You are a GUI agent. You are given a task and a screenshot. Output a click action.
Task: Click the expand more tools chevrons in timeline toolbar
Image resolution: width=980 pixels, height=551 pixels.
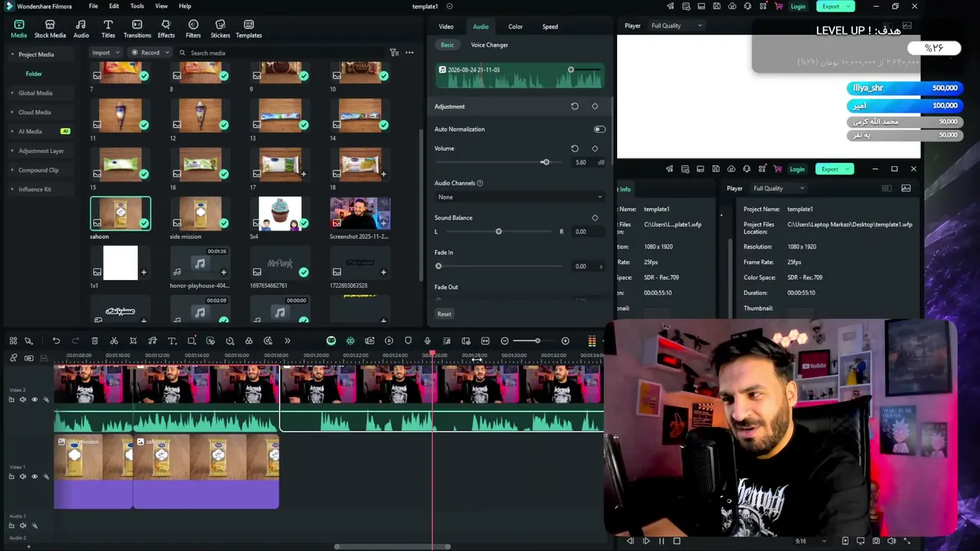point(287,341)
